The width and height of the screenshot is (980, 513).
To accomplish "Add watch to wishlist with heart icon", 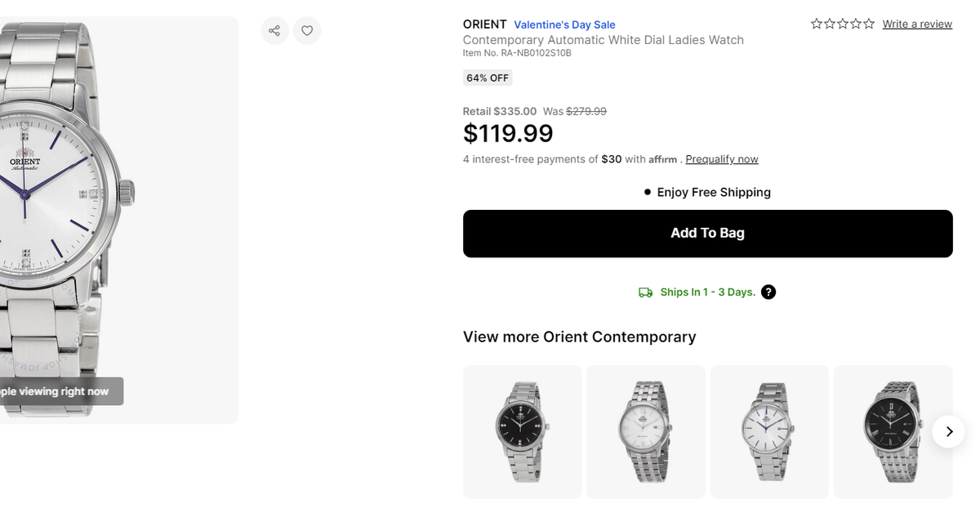I will 307,31.
